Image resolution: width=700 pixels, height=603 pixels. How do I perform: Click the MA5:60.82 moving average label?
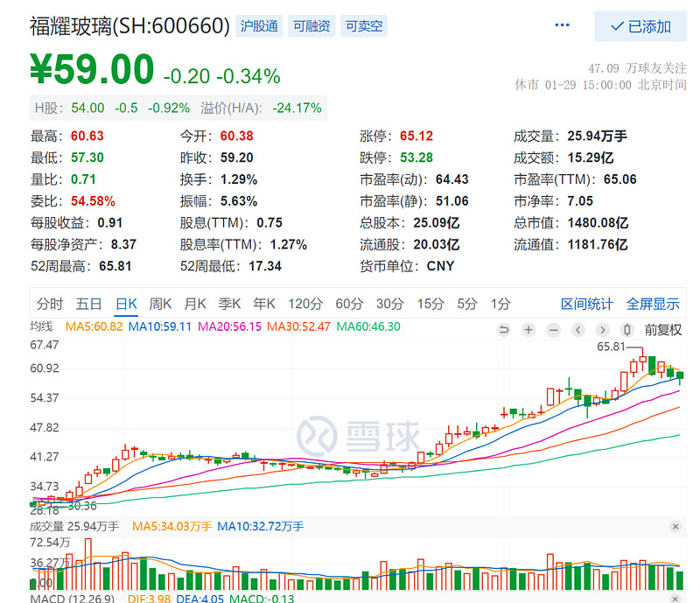tap(94, 326)
